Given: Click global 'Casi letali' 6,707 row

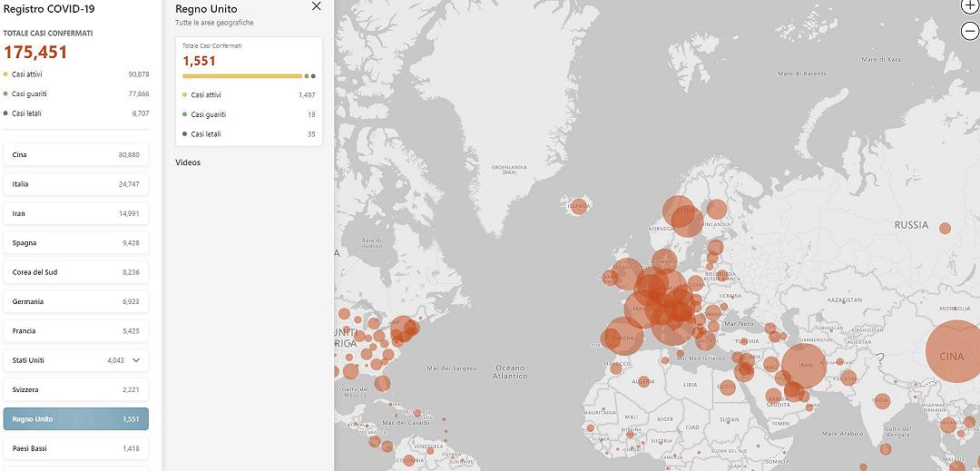Looking at the screenshot, I should pos(75,113).
